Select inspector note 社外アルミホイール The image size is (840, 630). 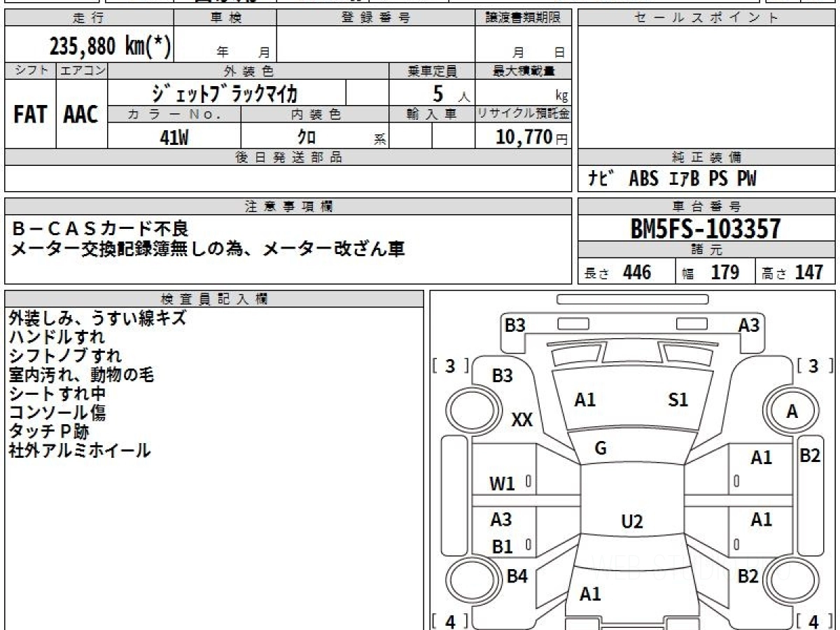click(80, 450)
